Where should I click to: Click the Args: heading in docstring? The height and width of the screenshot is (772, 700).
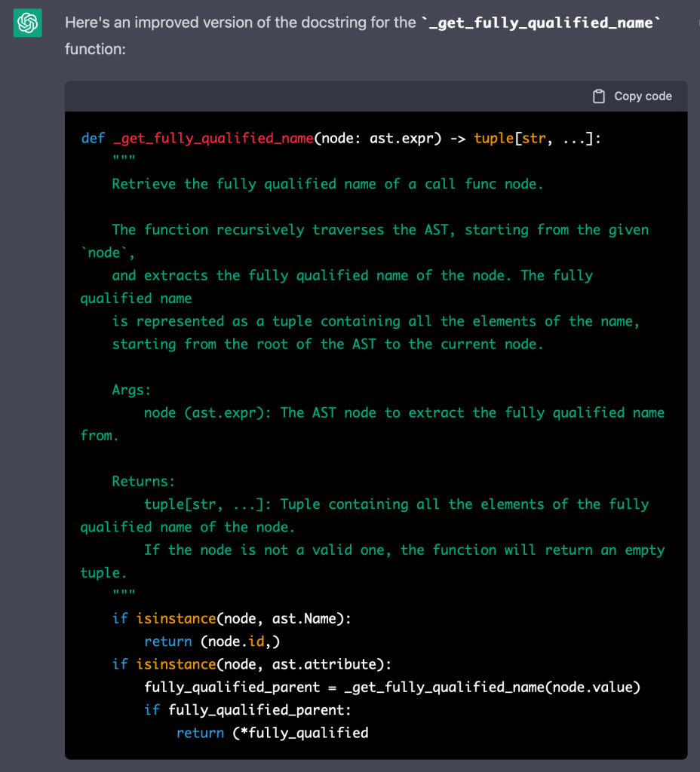(x=132, y=390)
